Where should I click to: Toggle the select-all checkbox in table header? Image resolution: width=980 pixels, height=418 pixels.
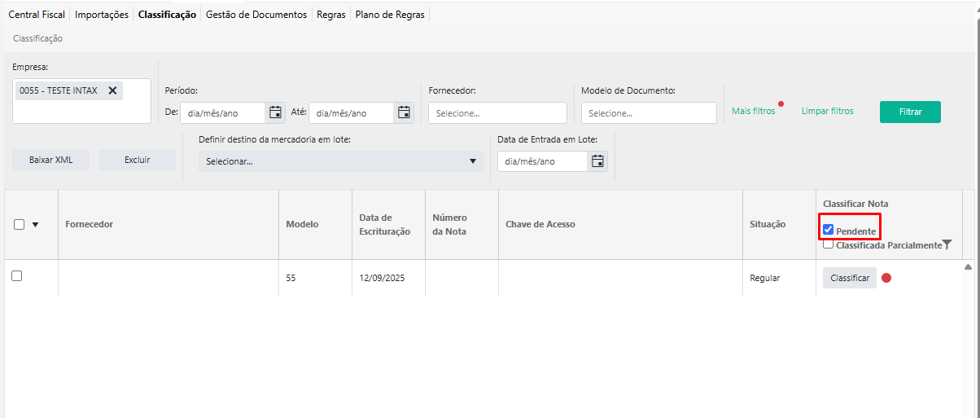[20, 225]
